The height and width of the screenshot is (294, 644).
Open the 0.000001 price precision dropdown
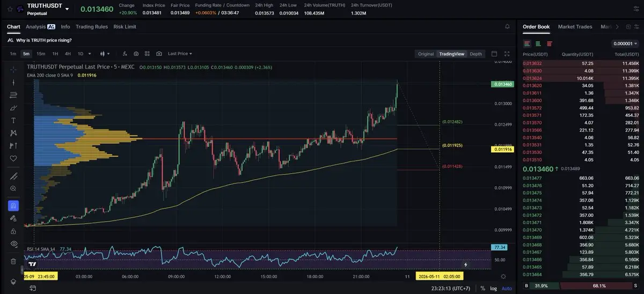[x=626, y=43]
